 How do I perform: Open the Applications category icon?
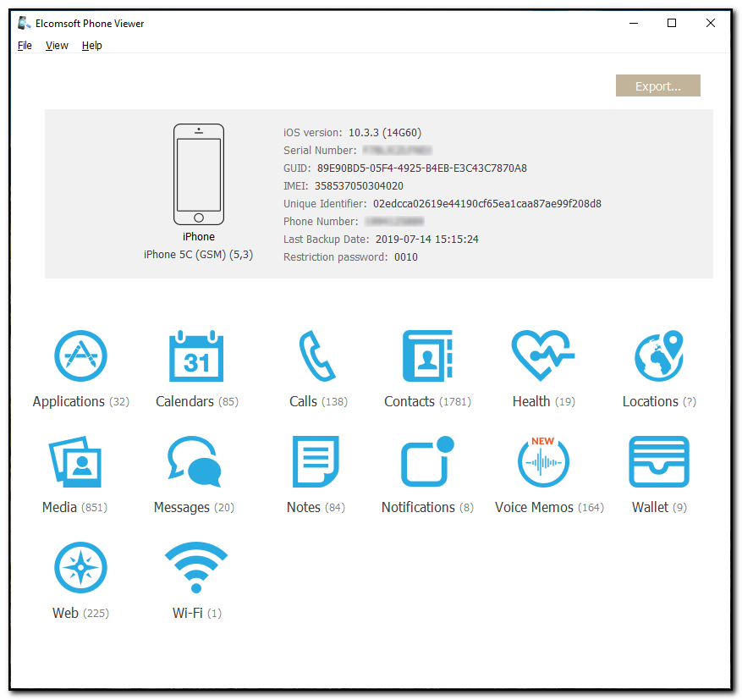[80, 356]
